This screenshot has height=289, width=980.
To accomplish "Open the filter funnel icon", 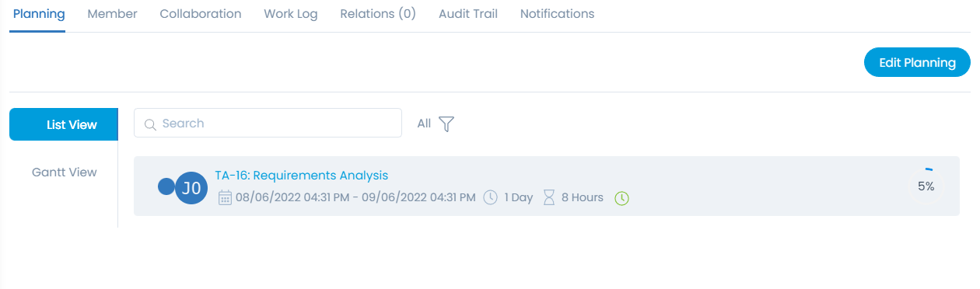I will click(x=446, y=124).
